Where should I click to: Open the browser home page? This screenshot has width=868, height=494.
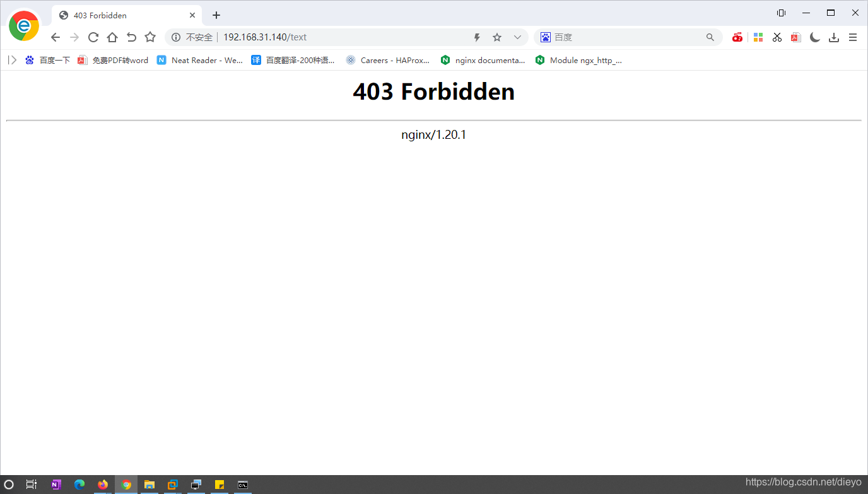pyautogui.click(x=112, y=37)
